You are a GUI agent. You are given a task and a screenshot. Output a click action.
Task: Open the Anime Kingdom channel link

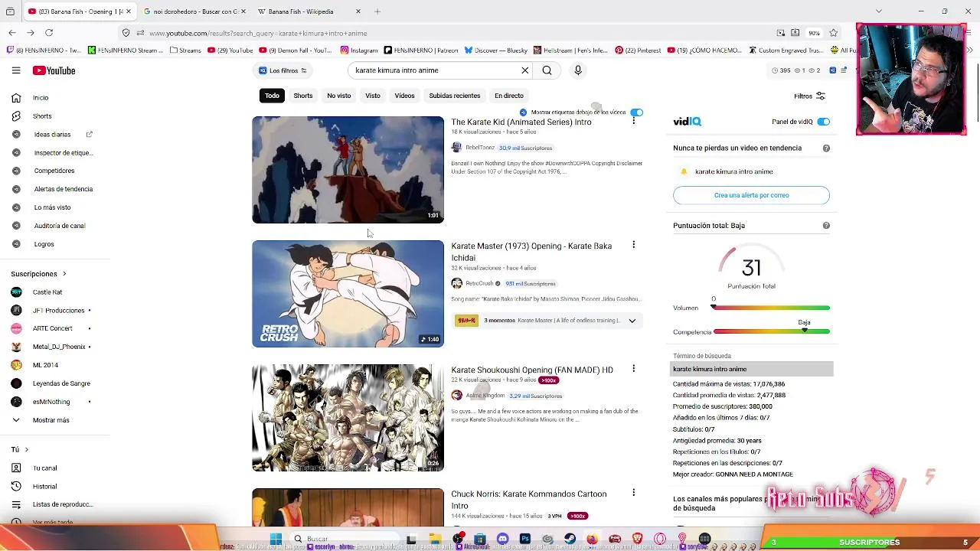pos(485,396)
